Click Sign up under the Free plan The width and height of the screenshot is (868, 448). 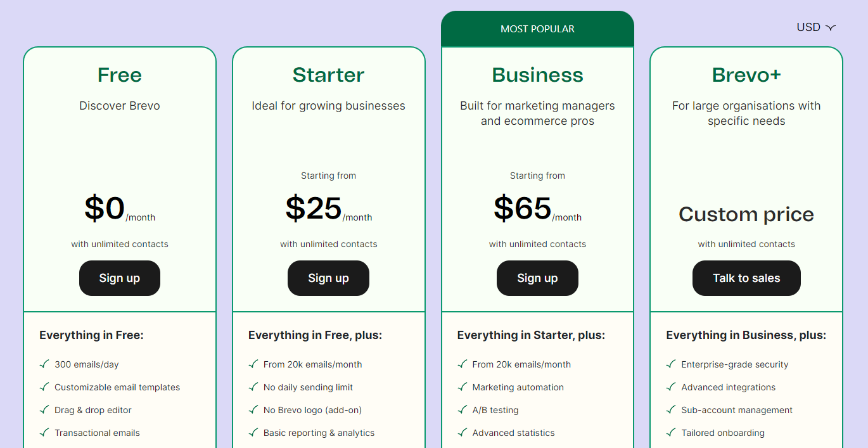point(119,278)
